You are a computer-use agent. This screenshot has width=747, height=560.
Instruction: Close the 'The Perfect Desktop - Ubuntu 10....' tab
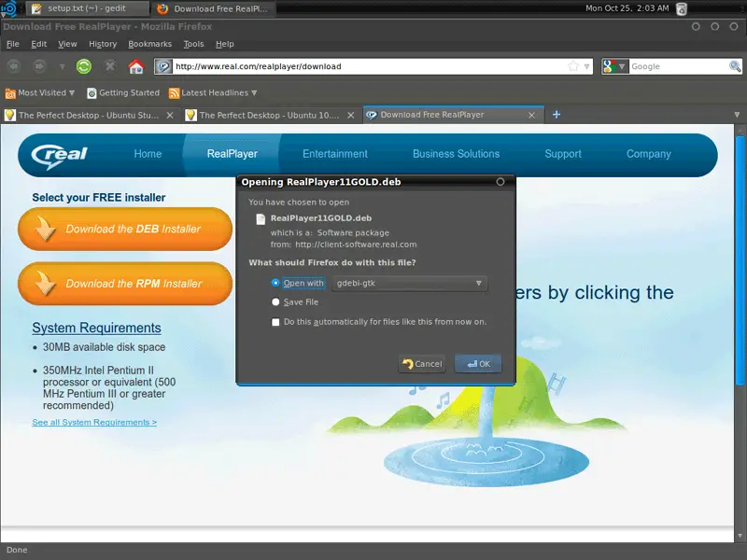pyautogui.click(x=351, y=115)
